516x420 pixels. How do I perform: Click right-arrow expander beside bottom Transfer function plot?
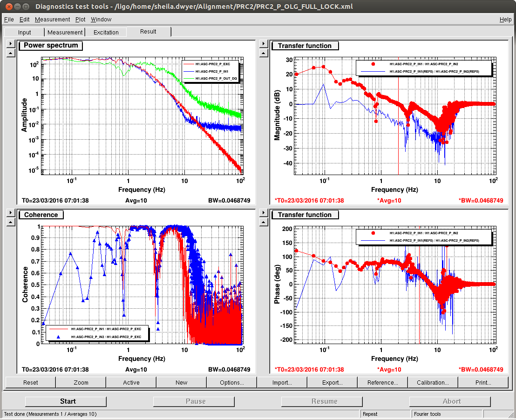[264, 213]
